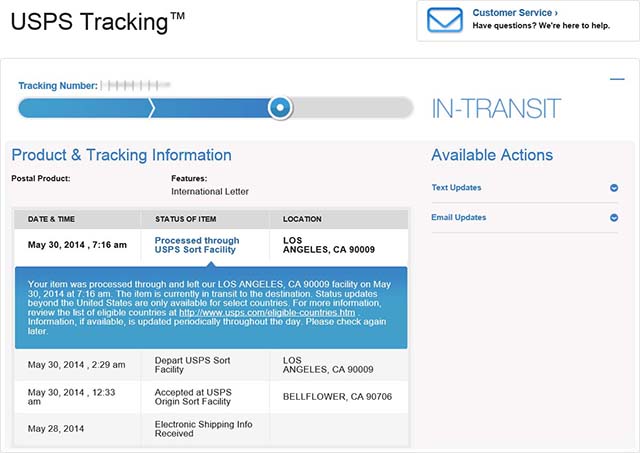
Task: Collapse the tracking panel with minus icon
Action: point(617,79)
